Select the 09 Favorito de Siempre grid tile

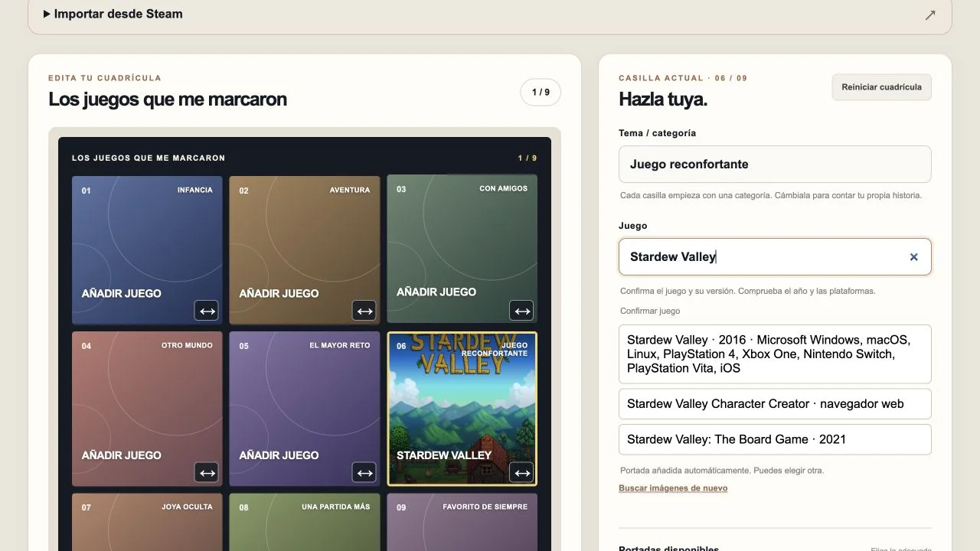coord(462,522)
